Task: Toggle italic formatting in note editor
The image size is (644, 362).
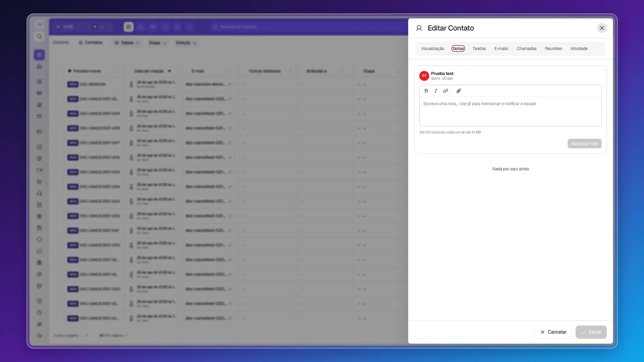Action: coord(436,91)
